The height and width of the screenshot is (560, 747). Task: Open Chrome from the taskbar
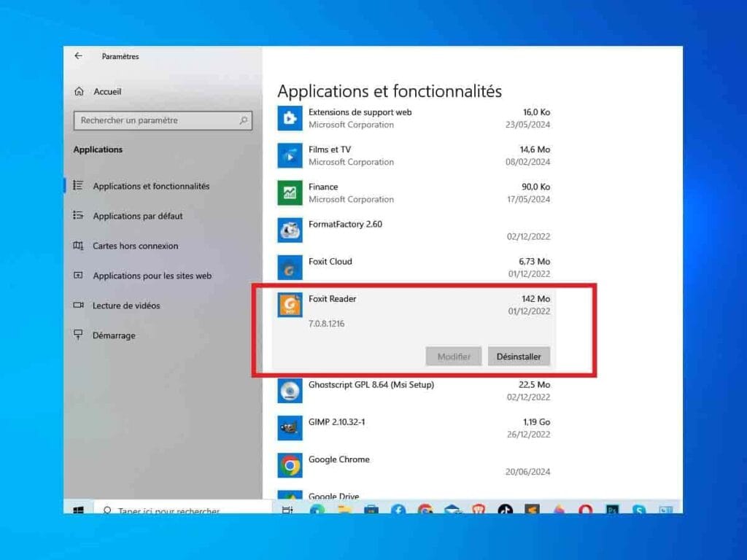coord(425,507)
